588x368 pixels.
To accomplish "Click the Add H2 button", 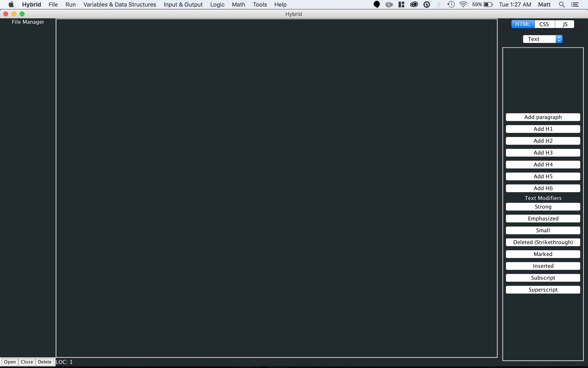I will coord(543,141).
